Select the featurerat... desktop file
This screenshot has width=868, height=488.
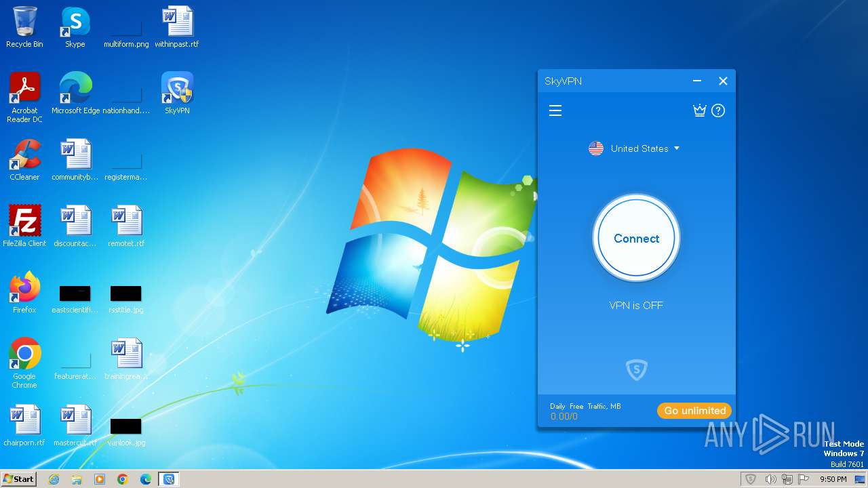click(x=75, y=366)
